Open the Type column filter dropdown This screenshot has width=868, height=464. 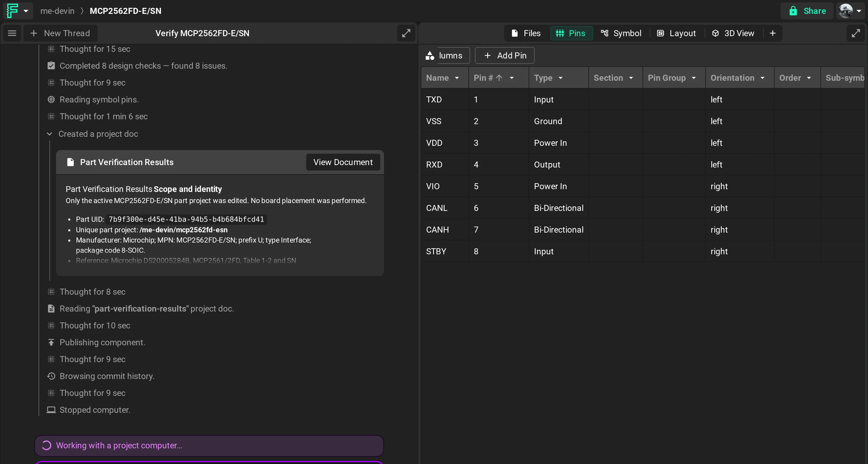[561, 78]
